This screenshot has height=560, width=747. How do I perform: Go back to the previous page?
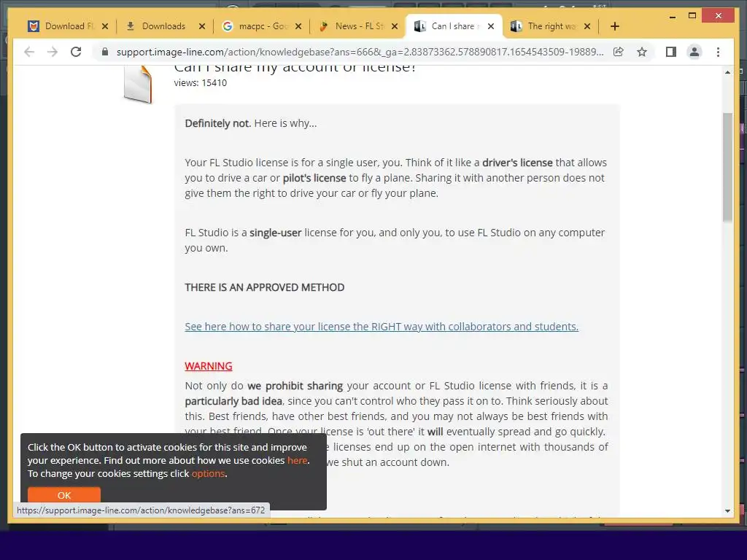[29, 52]
